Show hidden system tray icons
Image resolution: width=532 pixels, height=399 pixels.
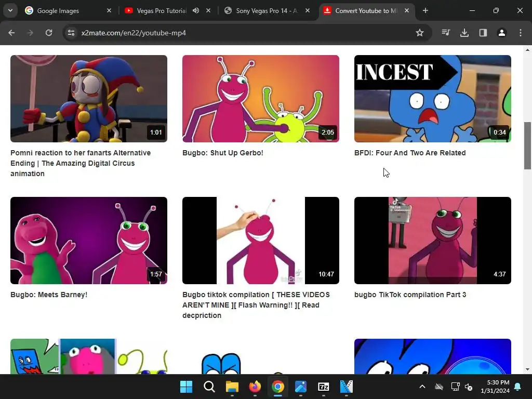(x=422, y=387)
